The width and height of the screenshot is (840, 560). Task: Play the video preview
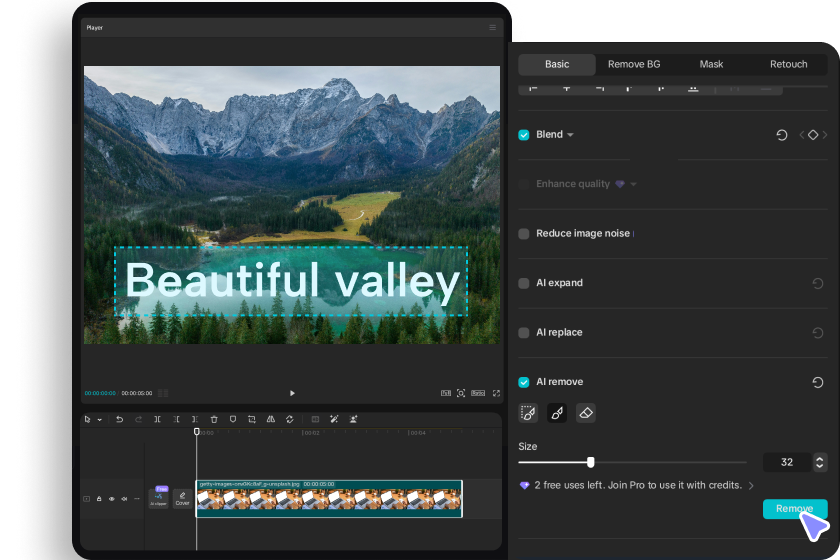click(x=292, y=393)
